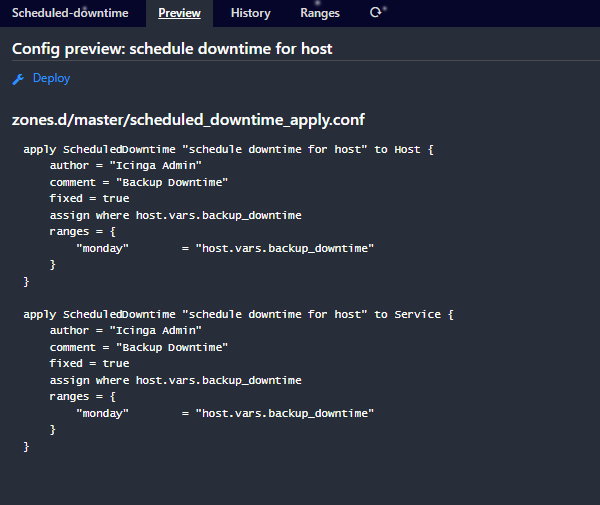Click the Deploy link text
The width and height of the screenshot is (600, 505).
[x=51, y=78]
